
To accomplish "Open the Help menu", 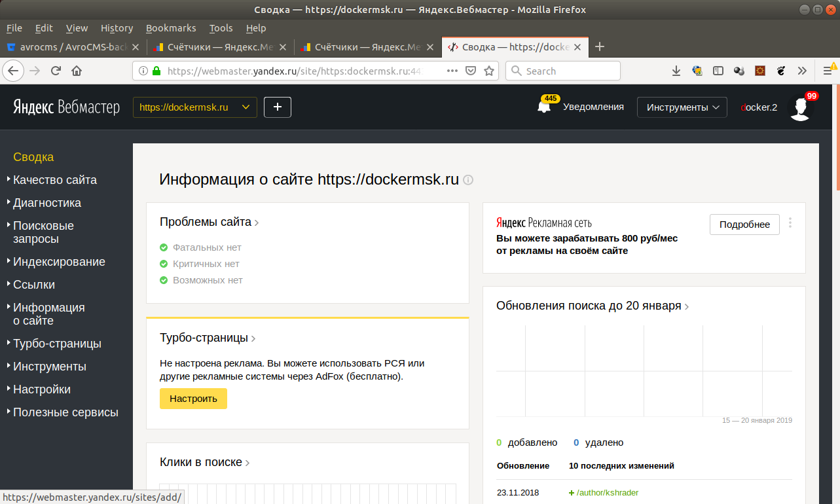I will tap(256, 28).
